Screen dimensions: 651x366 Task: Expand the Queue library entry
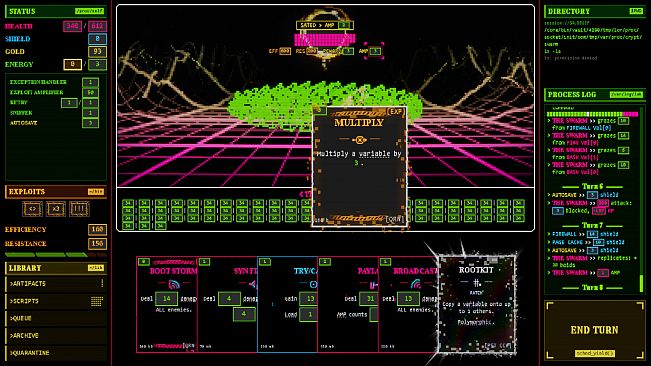pos(56,318)
